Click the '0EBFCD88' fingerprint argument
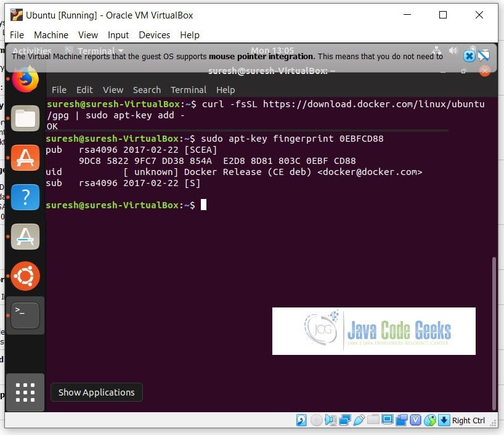Image resolution: width=504 pixels, height=435 pixels. [x=361, y=139]
